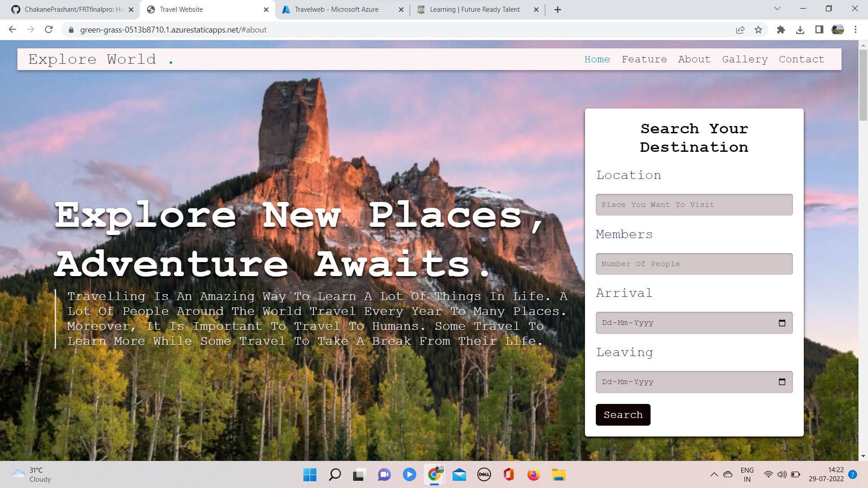The height and width of the screenshot is (488, 868).
Task: Click the page vertical scrollbar thumb
Action: point(863,85)
